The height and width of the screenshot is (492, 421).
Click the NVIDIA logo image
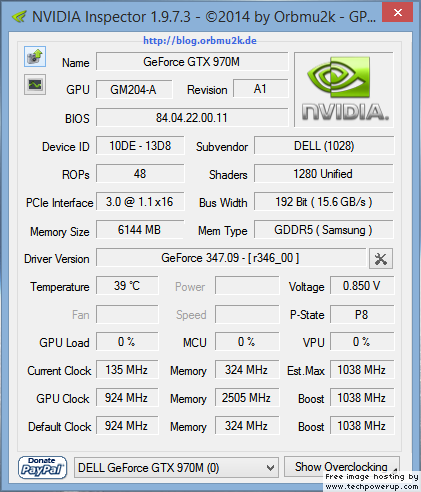[344, 90]
